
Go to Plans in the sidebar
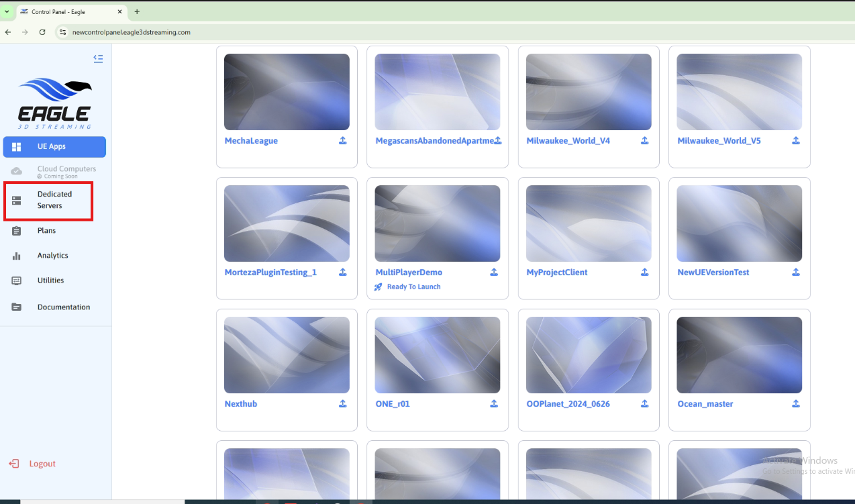click(x=46, y=231)
